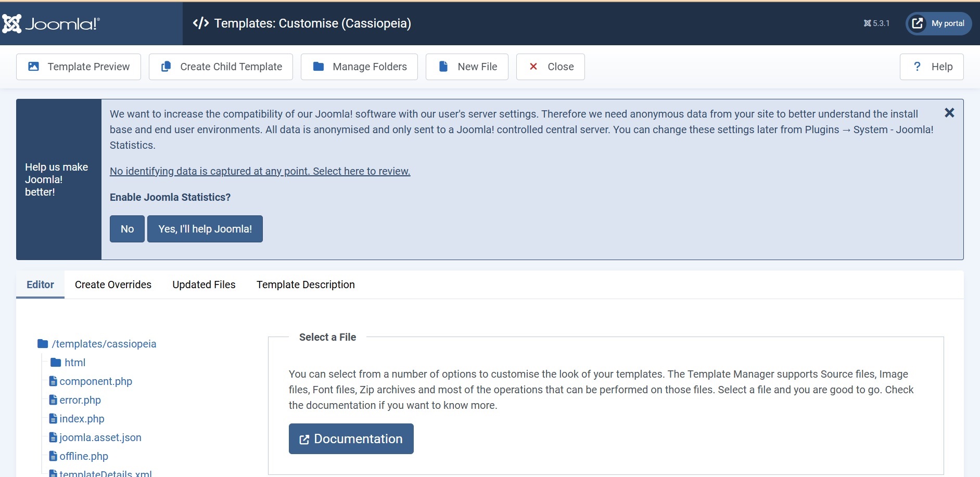This screenshot has width=980, height=477.
Task: Close the template customiser
Action: (x=551, y=67)
